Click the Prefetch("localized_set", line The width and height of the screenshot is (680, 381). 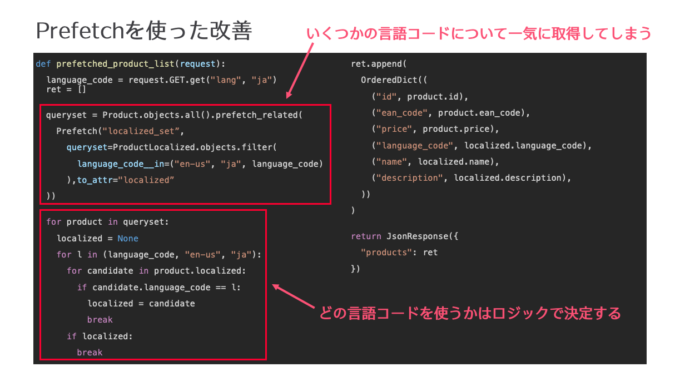120,131
